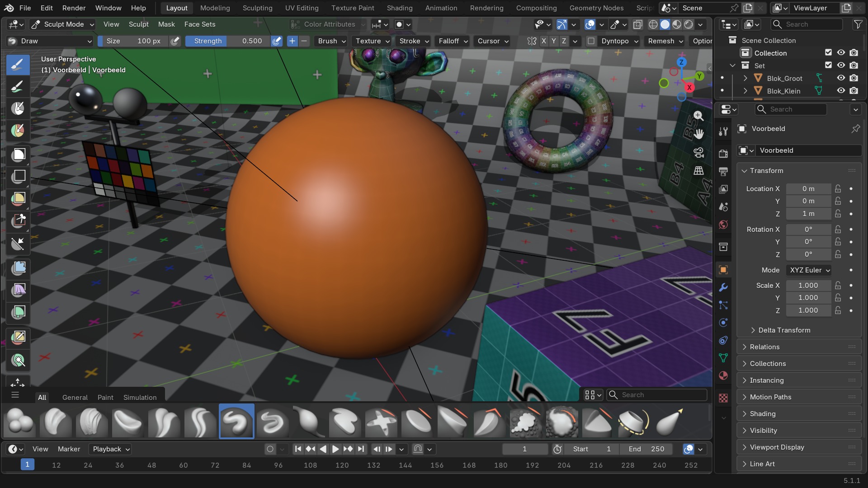Select the Paint brush category tab

(x=105, y=397)
